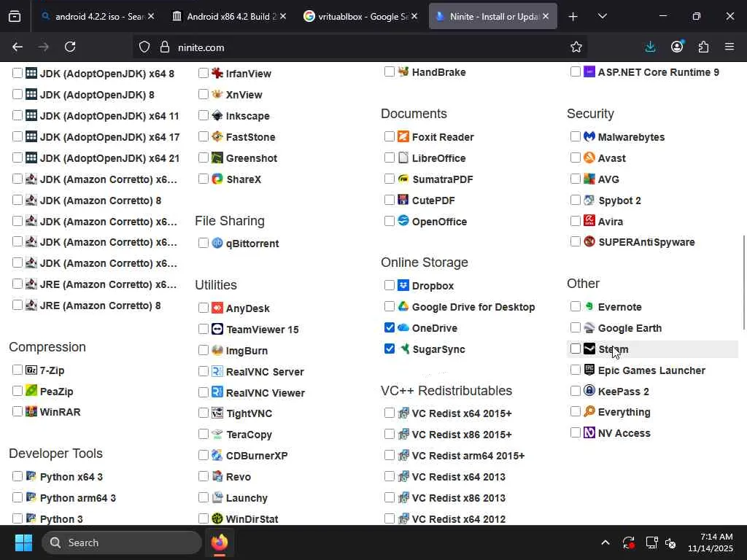Click the Epic Games Launcher icon
747x560 pixels.
coord(589,370)
